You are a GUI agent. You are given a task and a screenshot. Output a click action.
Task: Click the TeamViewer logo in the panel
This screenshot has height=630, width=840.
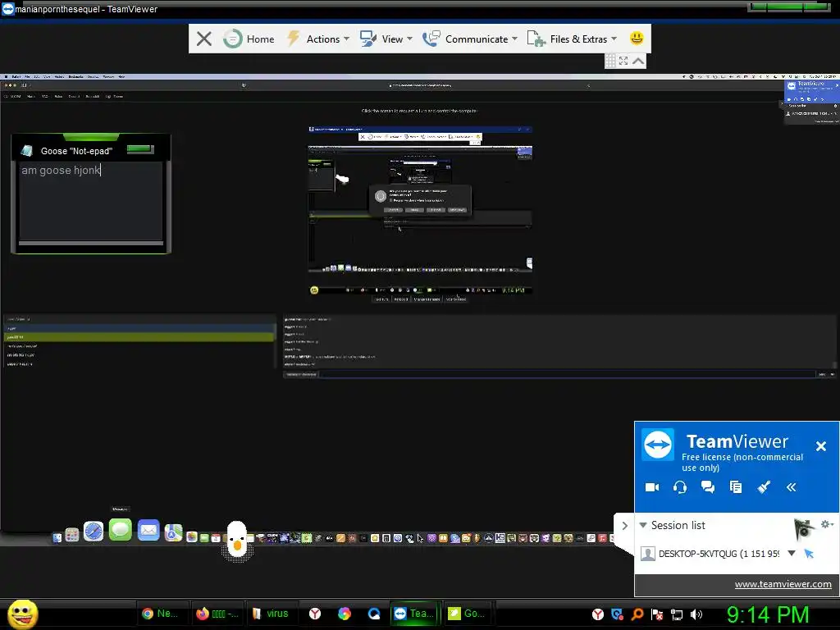coord(657,444)
